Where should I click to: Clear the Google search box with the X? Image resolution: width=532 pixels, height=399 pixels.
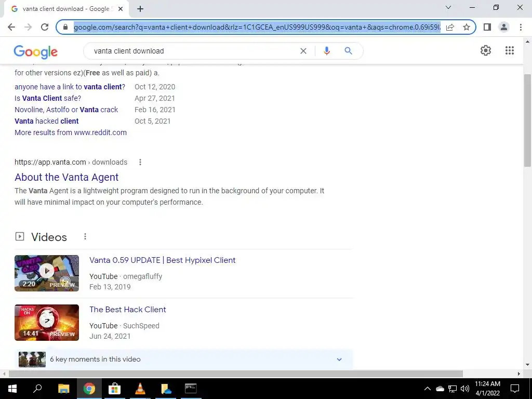click(303, 51)
